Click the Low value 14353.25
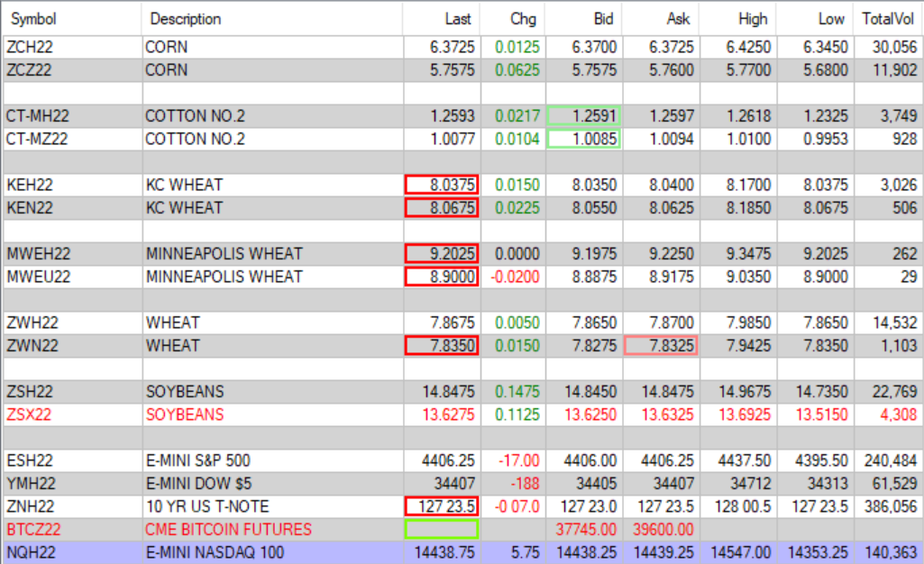Viewport: 924px width, 564px height. 818,552
